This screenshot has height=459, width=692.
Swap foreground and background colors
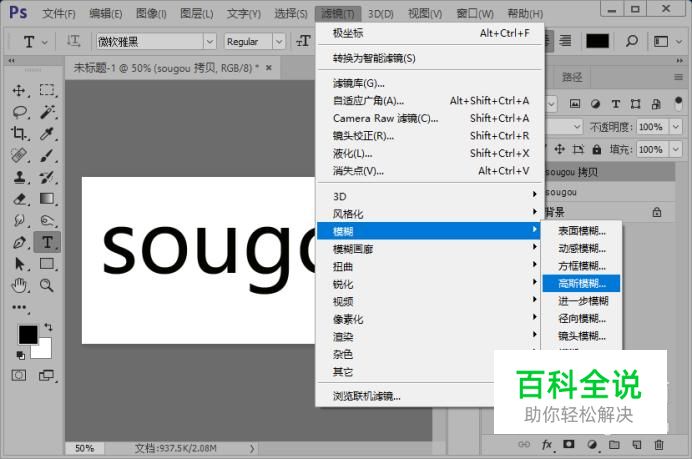(x=48, y=327)
